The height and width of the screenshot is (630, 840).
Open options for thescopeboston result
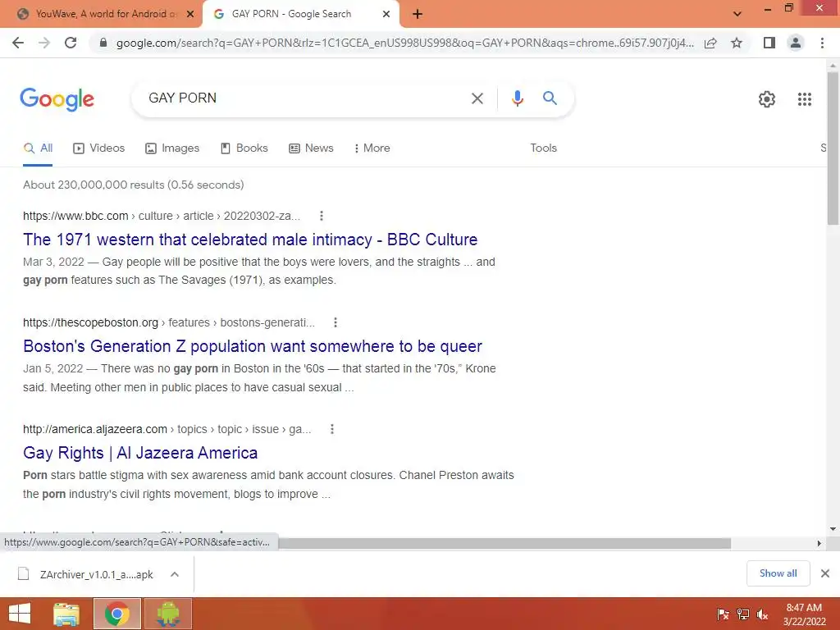pos(336,322)
